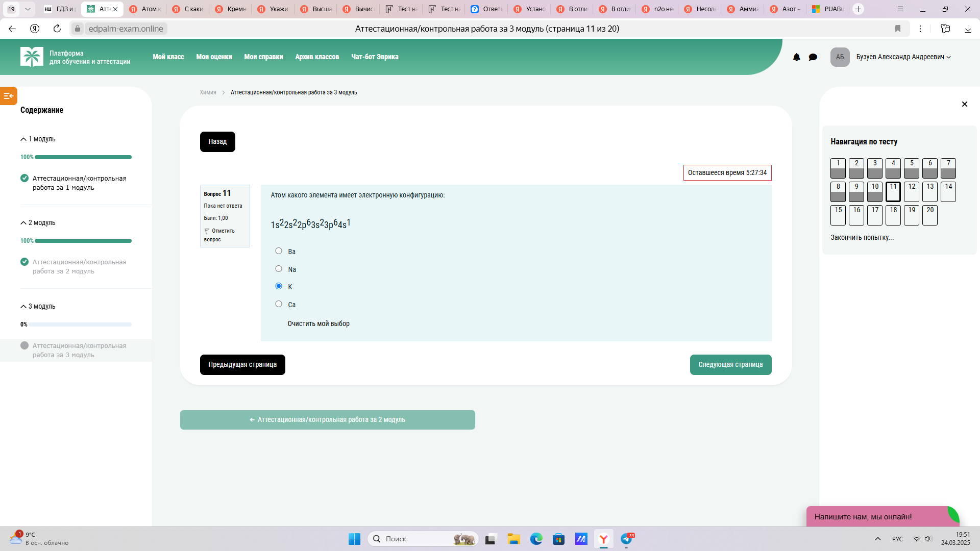980x551 pixels.
Task: Go to the Чат-бот Эврика menu item
Action: 375,57
